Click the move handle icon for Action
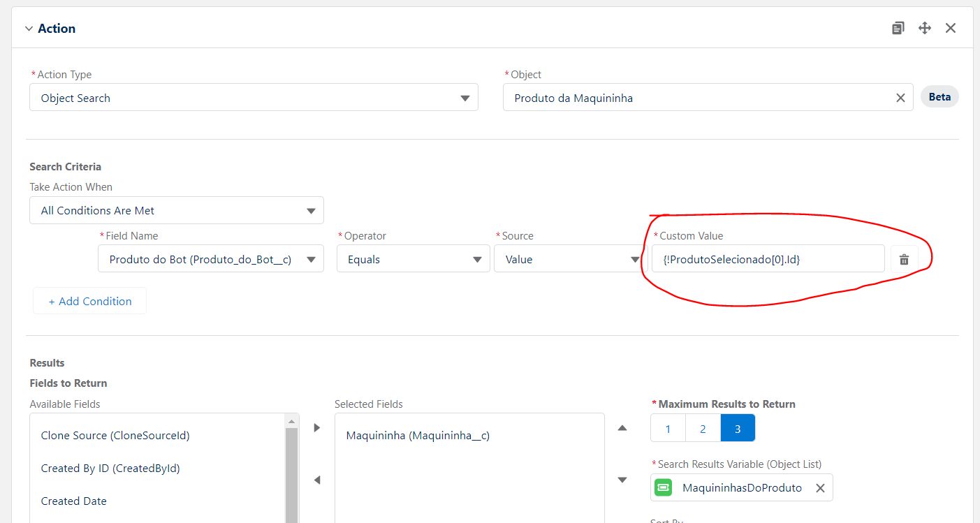This screenshot has width=980, height=523. pos(924,28)
